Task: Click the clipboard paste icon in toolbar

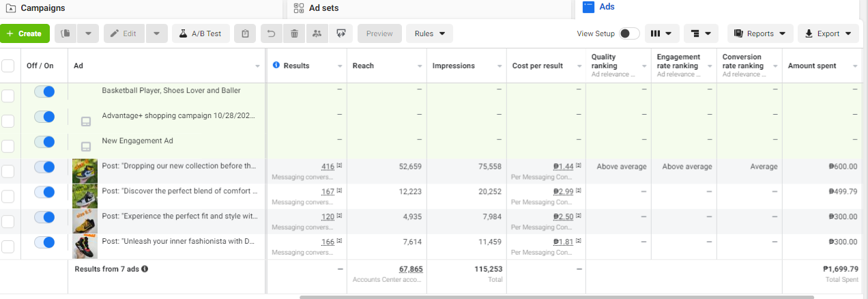Action: pos(245,33)
